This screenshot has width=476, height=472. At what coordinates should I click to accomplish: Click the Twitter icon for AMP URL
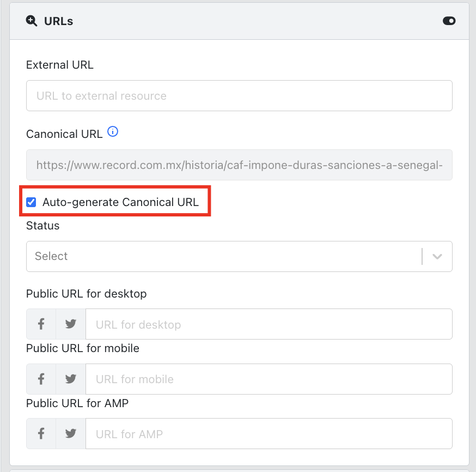(x=70, y=433)
